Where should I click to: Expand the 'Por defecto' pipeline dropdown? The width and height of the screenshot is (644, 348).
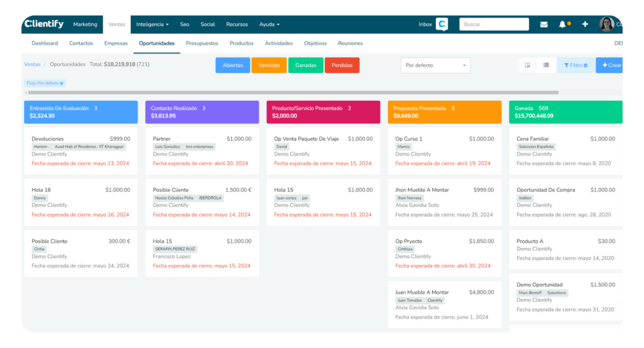pos(435,65)
